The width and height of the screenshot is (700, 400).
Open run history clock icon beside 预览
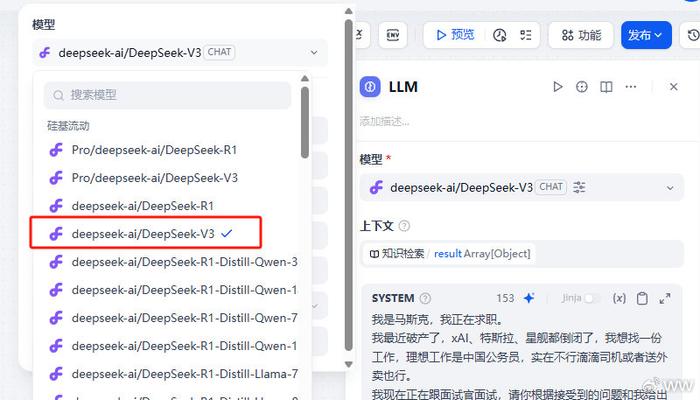tap(500, 35)
